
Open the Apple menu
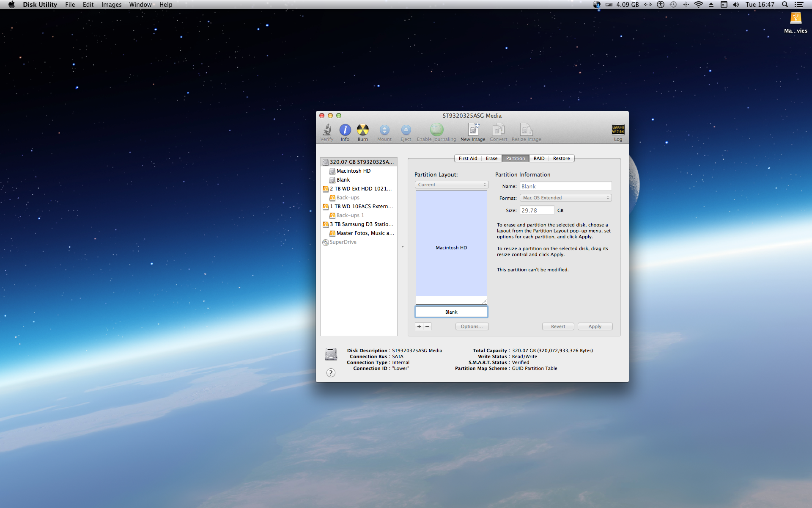tap(11, 5)
